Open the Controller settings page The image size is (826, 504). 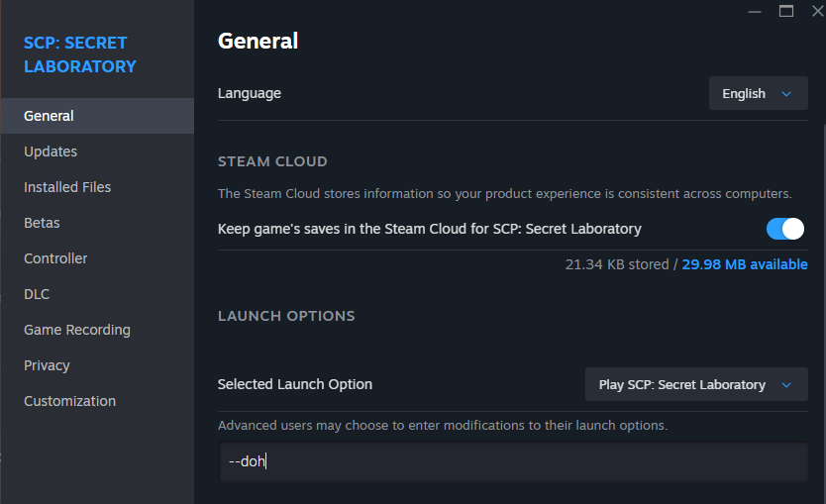(55, 258)
